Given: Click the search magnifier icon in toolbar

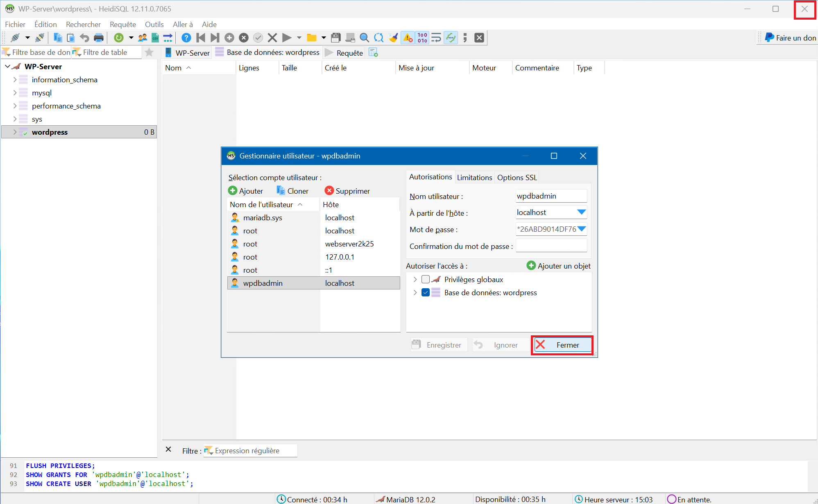Looking at the screenshot, I should pyautogui.click(x=364, y=38).
